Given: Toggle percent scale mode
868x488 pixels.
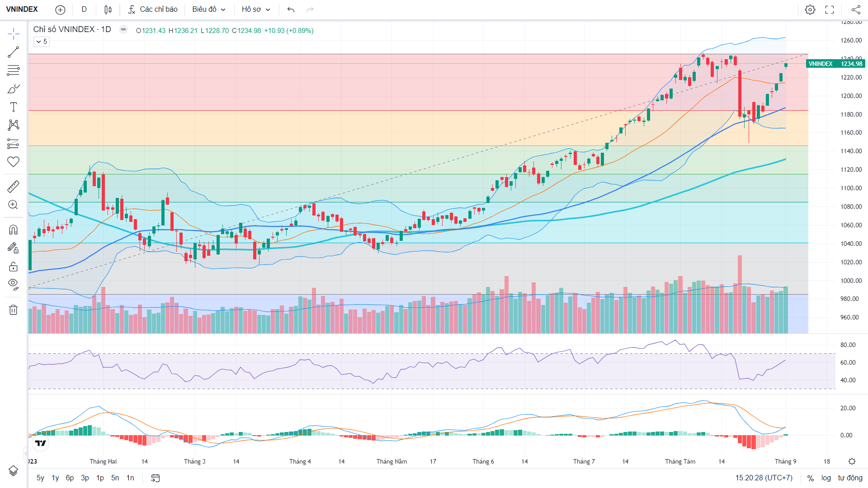Looking at the screenshot, I should pos(811,478).
